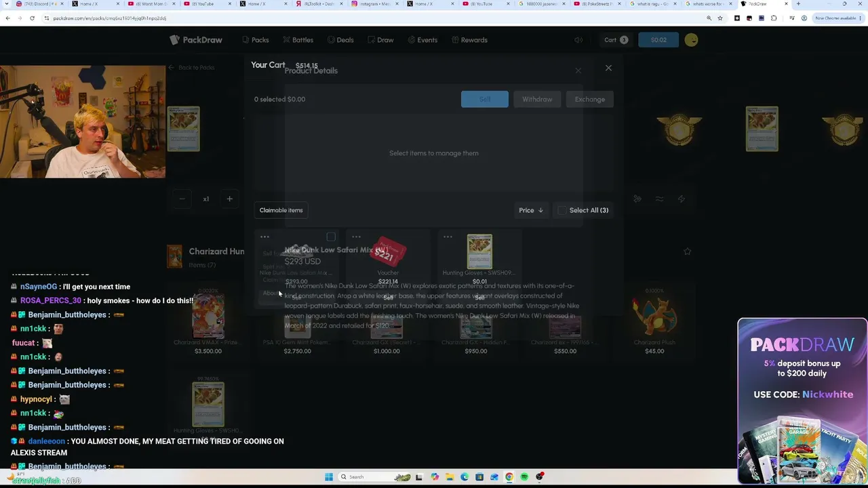Open the Price sort dropdown
The image size is (868, 488).
point(531,210)
